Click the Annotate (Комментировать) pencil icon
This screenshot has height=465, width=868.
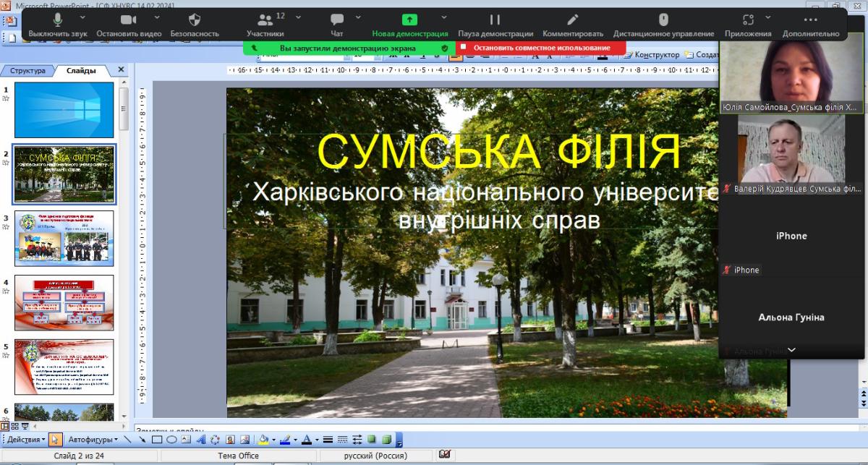[573, 20]
